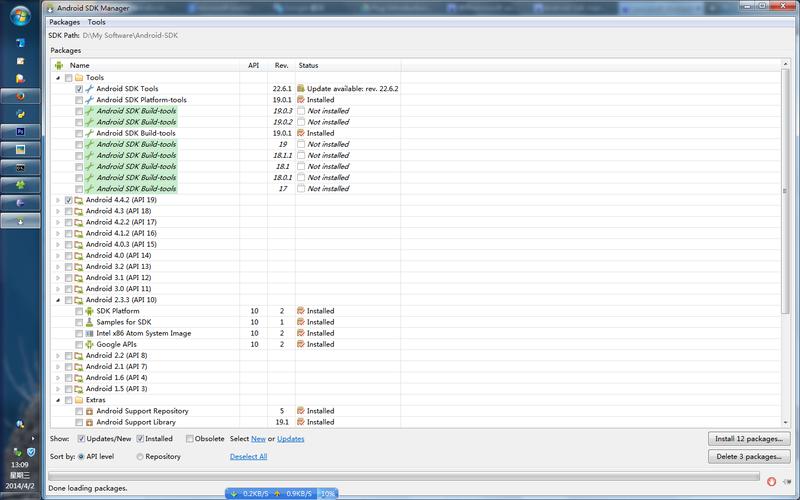Screen dimensions: 800x500
Task: Click the Extras folder icon
Action: coord(79,400)
